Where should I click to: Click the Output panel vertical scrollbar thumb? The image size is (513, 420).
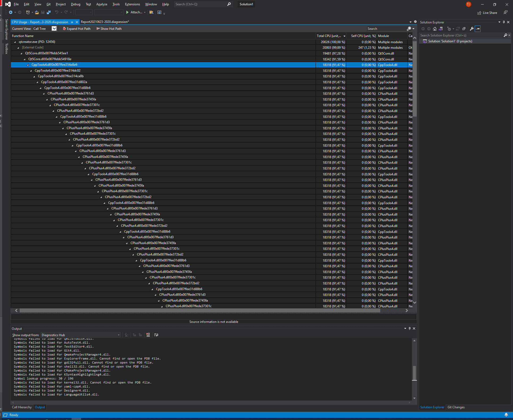tap(414, 373)
